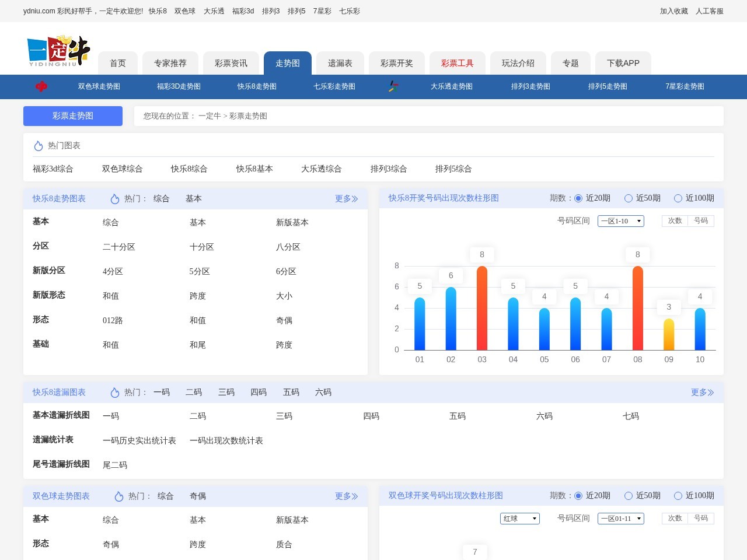
Task: Select the 近50期 radio button for 快乐8 chart
Action: point(629,198)
